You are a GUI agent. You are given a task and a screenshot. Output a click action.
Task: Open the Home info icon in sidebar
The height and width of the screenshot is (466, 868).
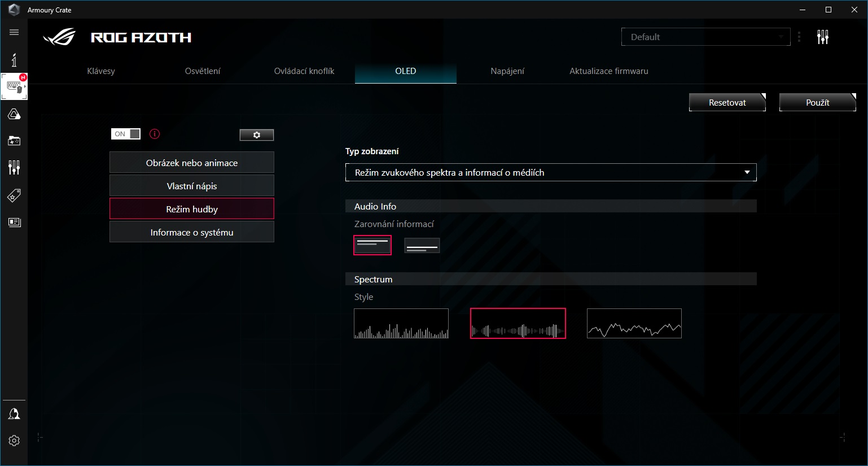click(14, 60)
